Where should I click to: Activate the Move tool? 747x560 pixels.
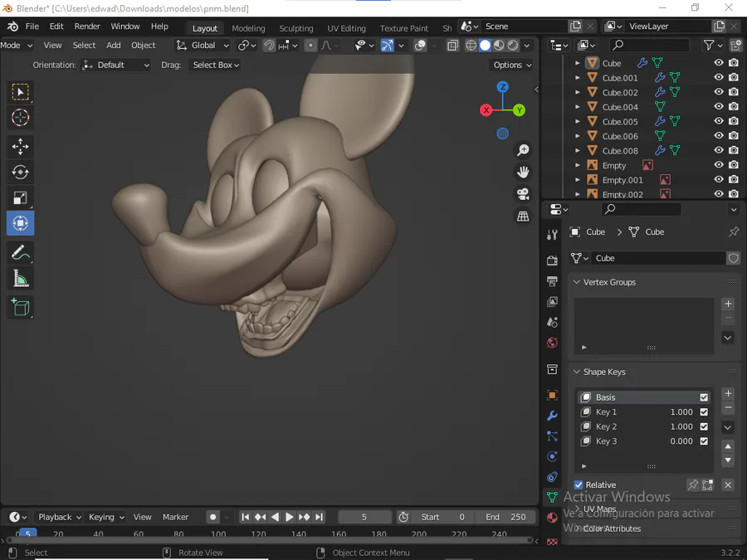click(x=21, y=146)
